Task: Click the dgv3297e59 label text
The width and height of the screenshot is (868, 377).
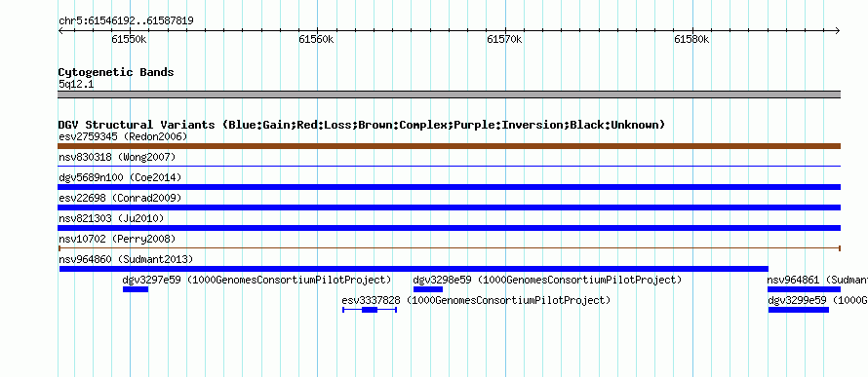Action: (256, 280)
